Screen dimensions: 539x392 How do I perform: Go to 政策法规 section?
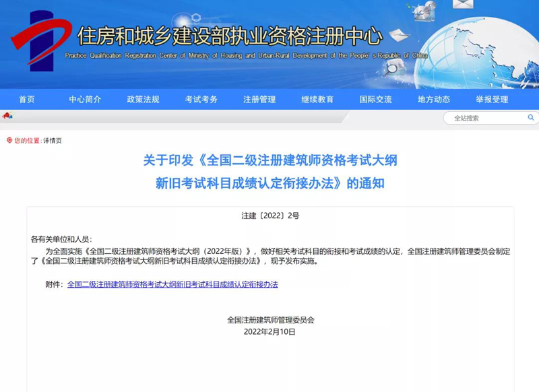pos(143,100)
